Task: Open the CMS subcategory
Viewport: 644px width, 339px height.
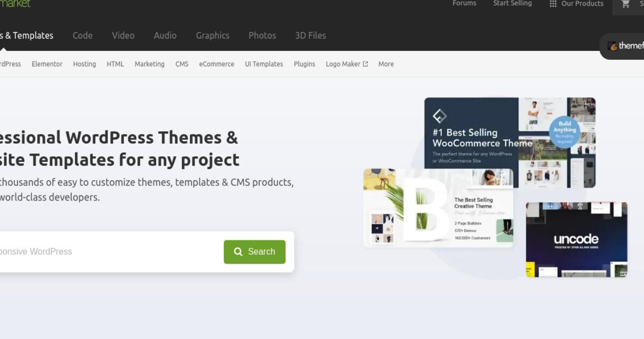Action: click(182, 64)
